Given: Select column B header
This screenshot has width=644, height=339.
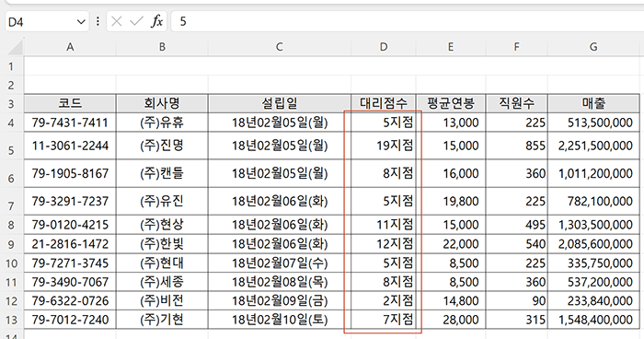Looking at the screenshot, I should (162, 47).
